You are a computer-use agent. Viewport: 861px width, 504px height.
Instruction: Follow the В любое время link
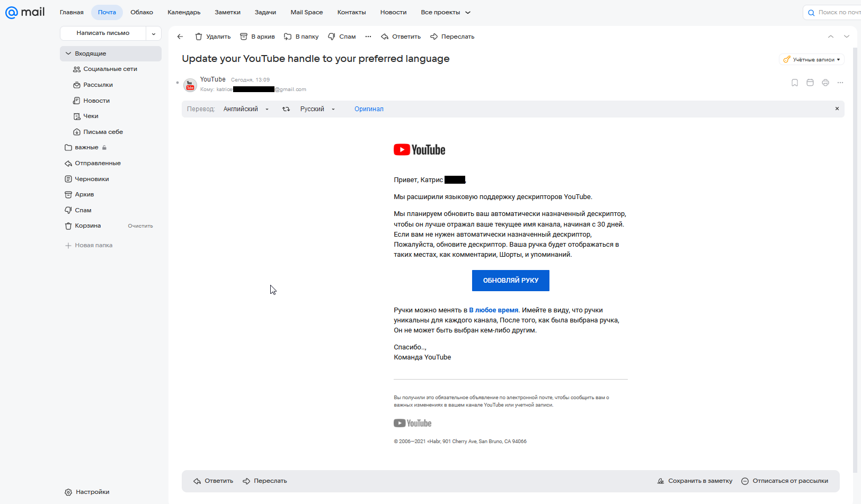coord(494,310)
